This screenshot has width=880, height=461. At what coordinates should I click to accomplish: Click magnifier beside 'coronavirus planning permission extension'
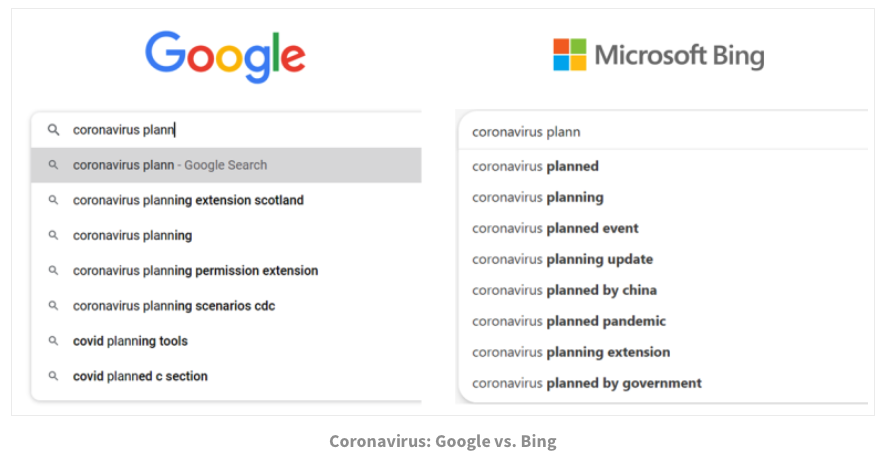pyautogui.click(x=53, y=271)
